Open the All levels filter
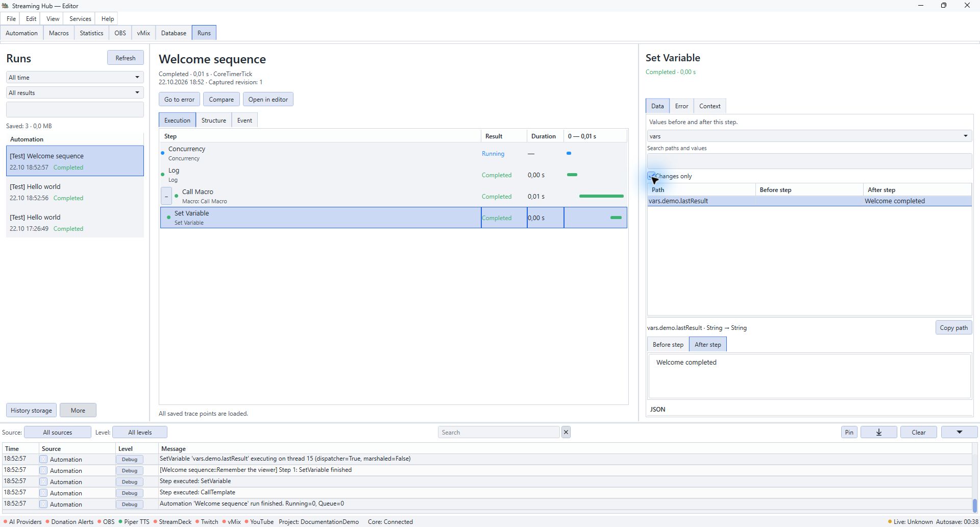The width and height of the screenshot is (980, 527). (x=140, y=432)
